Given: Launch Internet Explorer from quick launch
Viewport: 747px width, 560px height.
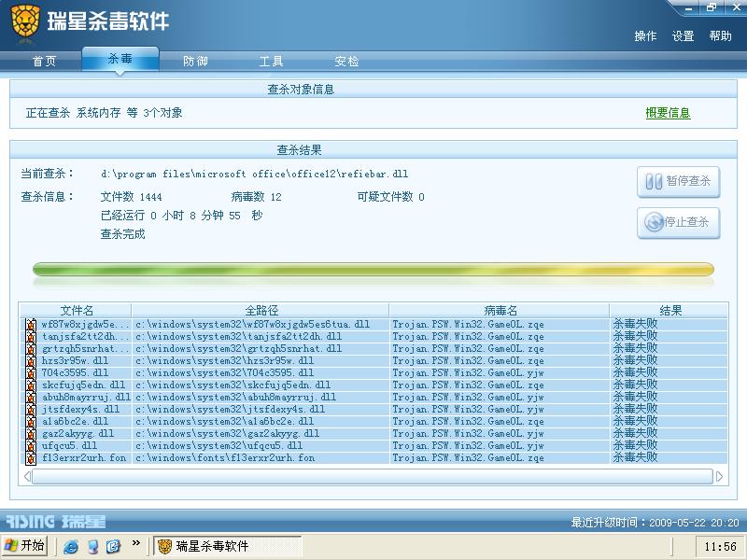Looking at the screenshot, I should coord(71,546).
